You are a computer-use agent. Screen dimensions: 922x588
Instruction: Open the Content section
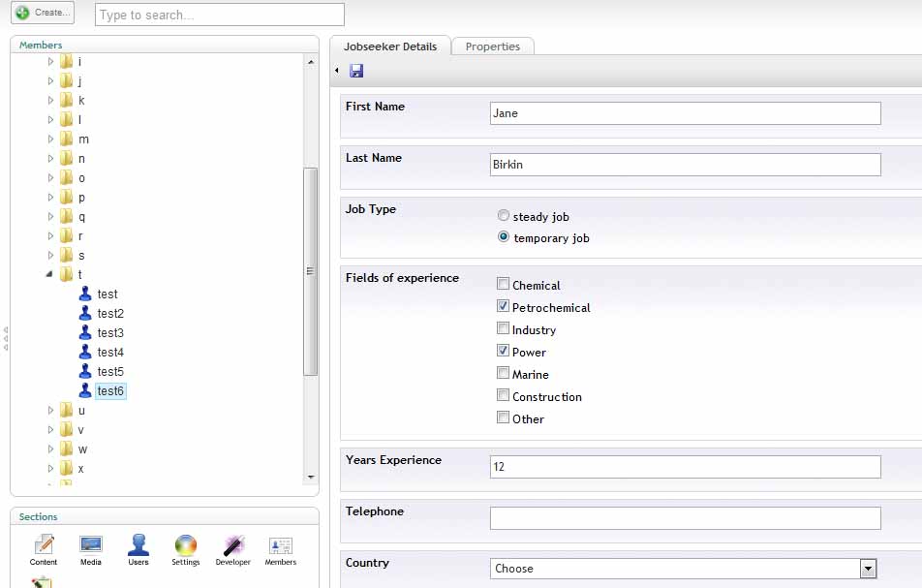click(x=44, y=548)
